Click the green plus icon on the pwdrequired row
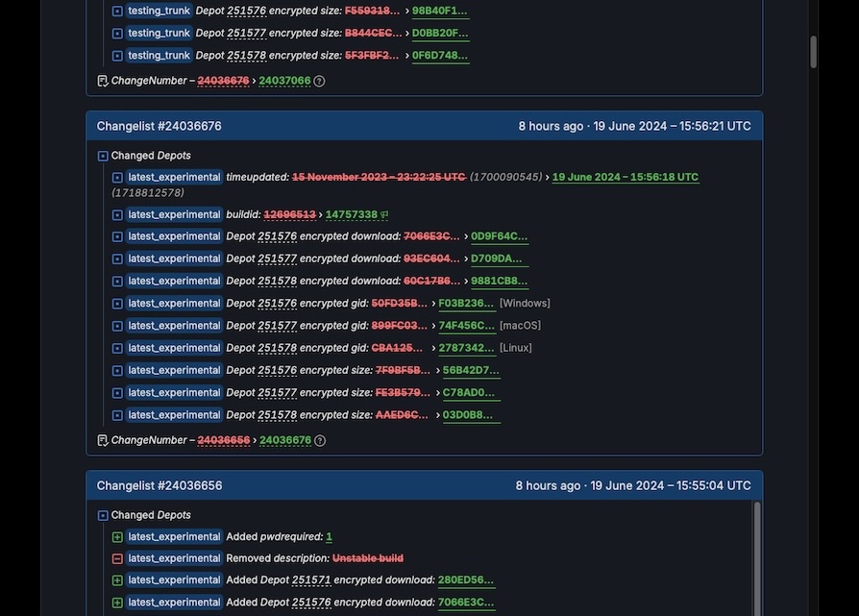 click(x=117, y=537)
